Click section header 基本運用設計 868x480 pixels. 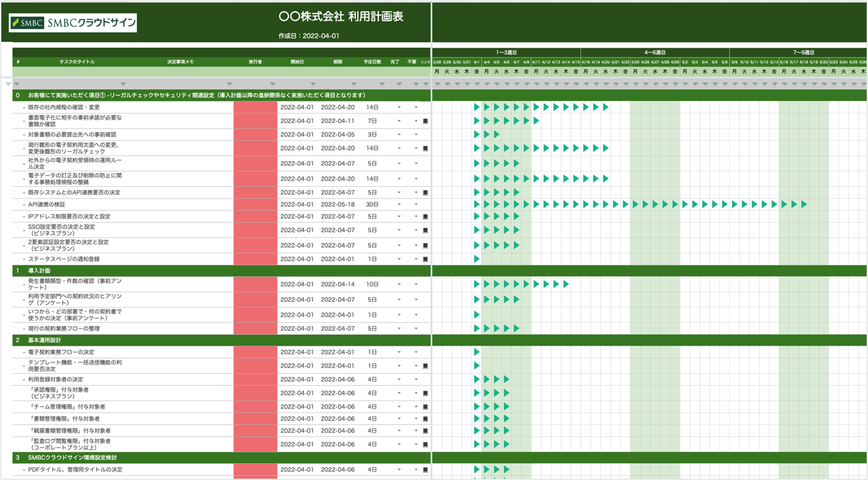pyautogui.click(x=44, y=341)
